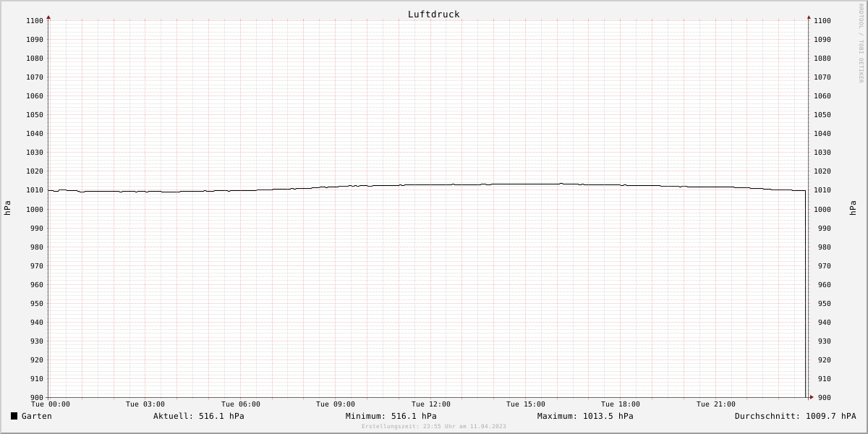
Task: Click the right-axis "1040" tick label
Action: pyautogui.click(x=822, y=134)
